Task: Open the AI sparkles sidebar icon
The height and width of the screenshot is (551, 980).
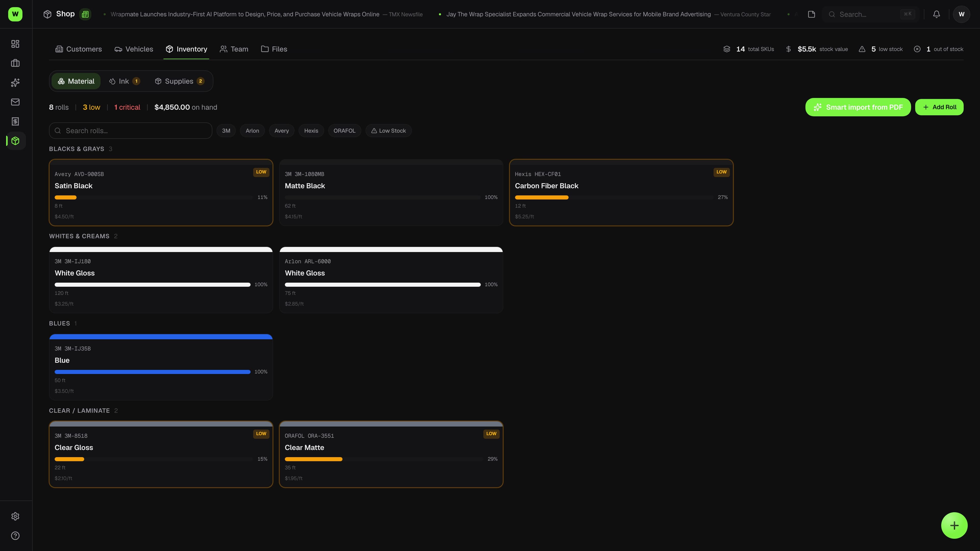Action: coord(15,82)
